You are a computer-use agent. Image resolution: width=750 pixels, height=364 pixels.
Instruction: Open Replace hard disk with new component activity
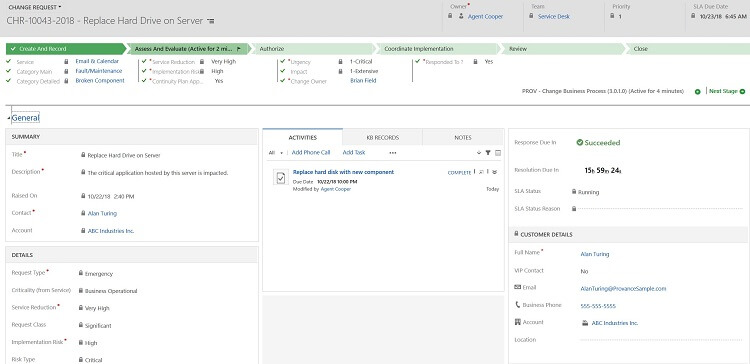click(x=343, y=172)
